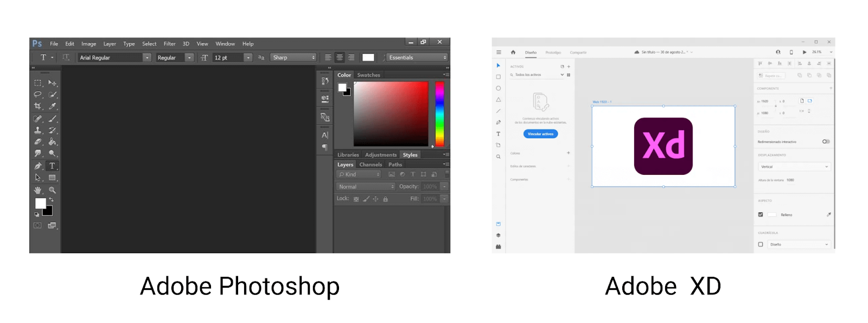The height and width of the screenshot is (323, 868).
Task: Select the Lasso tool in Photoshop
Action: [38, 94]
